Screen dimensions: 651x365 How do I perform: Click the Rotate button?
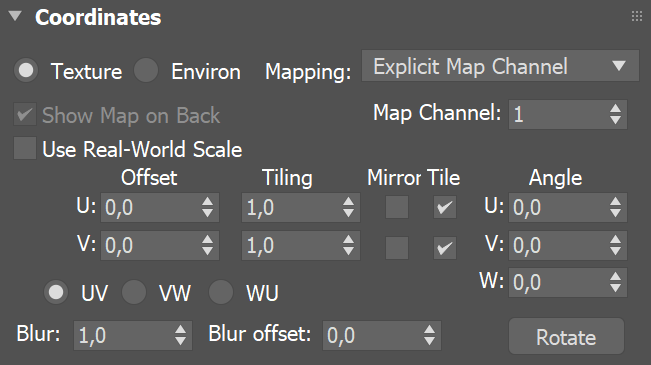[566, 337]
